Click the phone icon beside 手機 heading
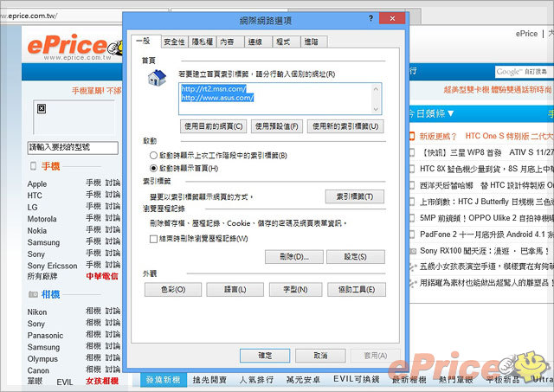The image size is (554, 392). point(34,165)
